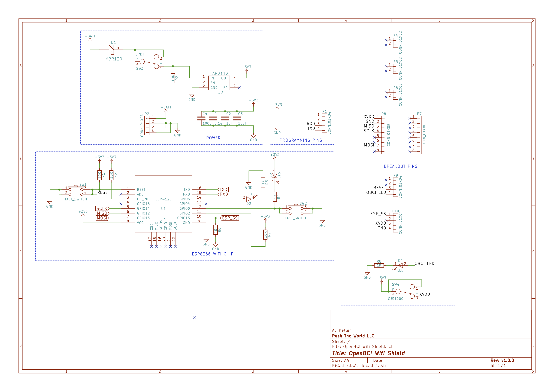Click the BREAKOUT PINS section title
The width and height of the screenshot is (554, 392).
pos(401,166)
